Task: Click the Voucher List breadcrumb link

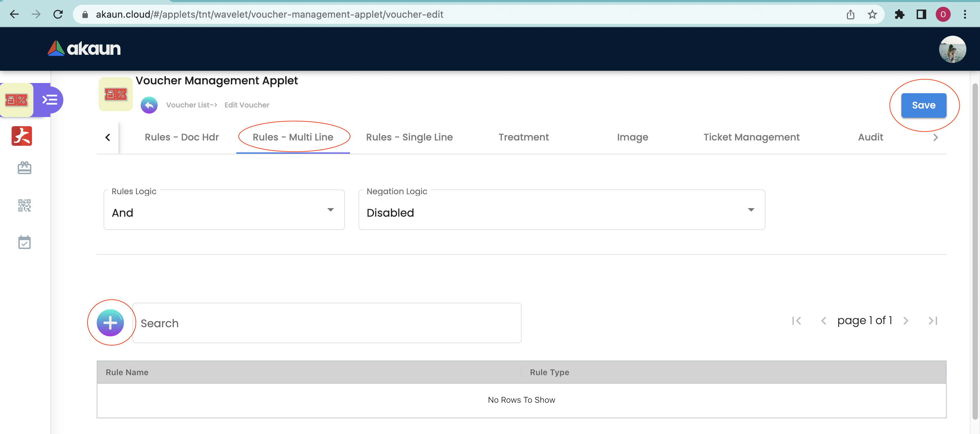Action: click(190, 105)
